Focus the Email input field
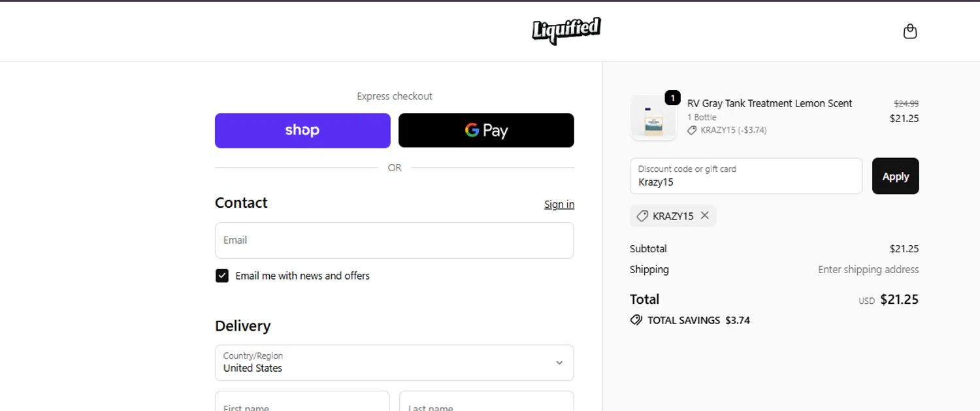 pos(395,240)
